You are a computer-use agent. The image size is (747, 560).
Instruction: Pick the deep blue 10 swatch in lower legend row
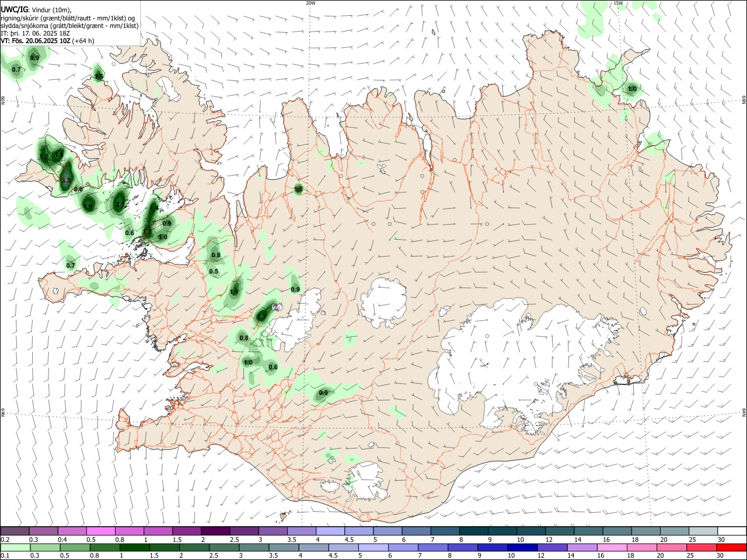coord(522,548)
